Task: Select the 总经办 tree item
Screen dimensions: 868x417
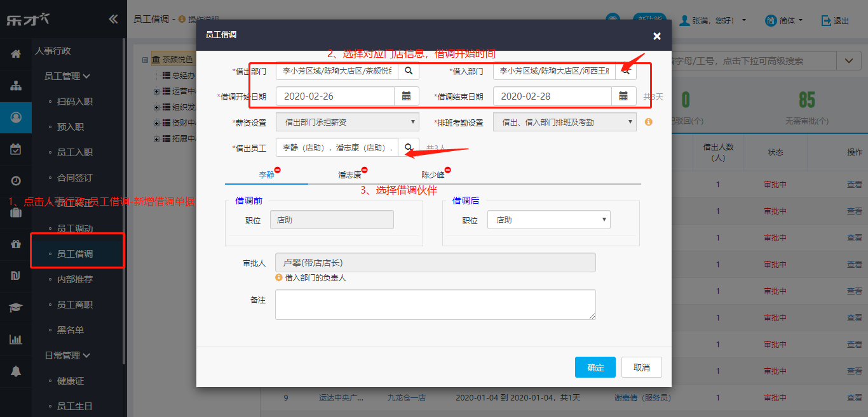Action: coord(177,76)
